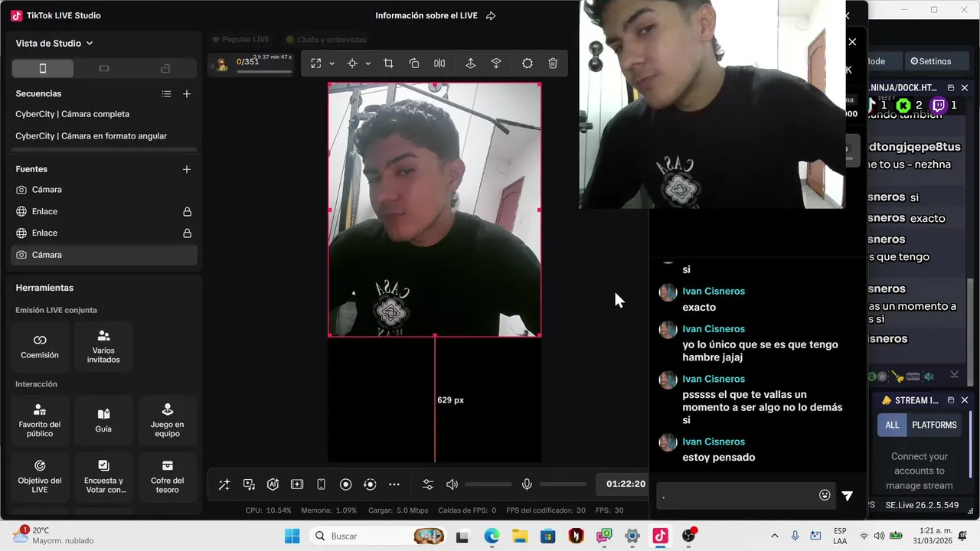This screenshot has height=551, width=980.
Task: Adjust the microphone volume slider
Action: (x=563, y=484)
